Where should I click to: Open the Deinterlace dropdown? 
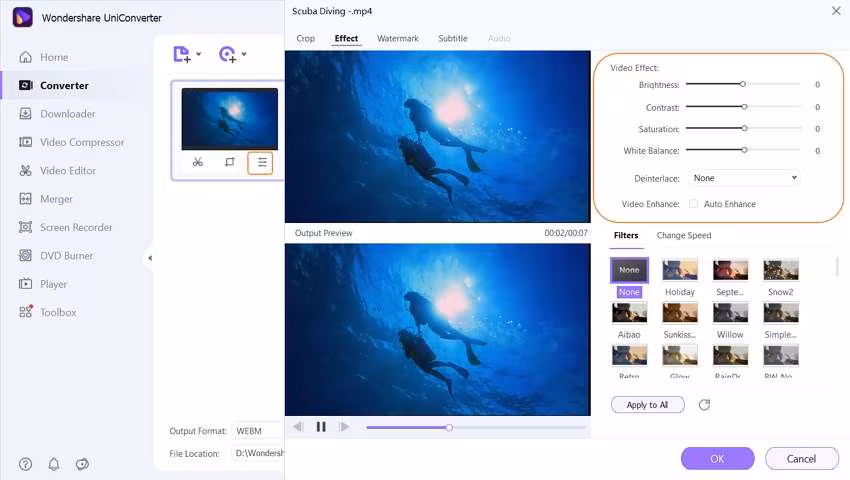pyautogui.click(x=745, y=178)
